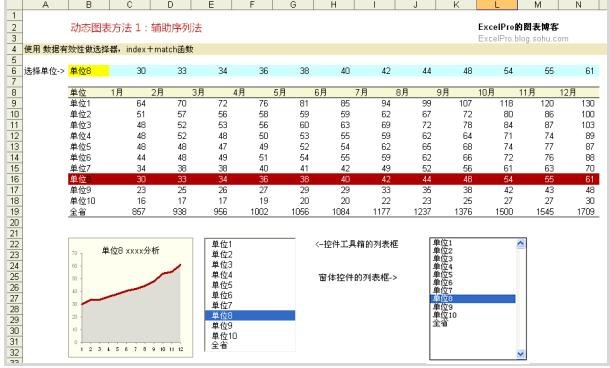The width and height of the screenshot is (610, 368).
Task: Select column header L
Action: [x=497, y=5]
